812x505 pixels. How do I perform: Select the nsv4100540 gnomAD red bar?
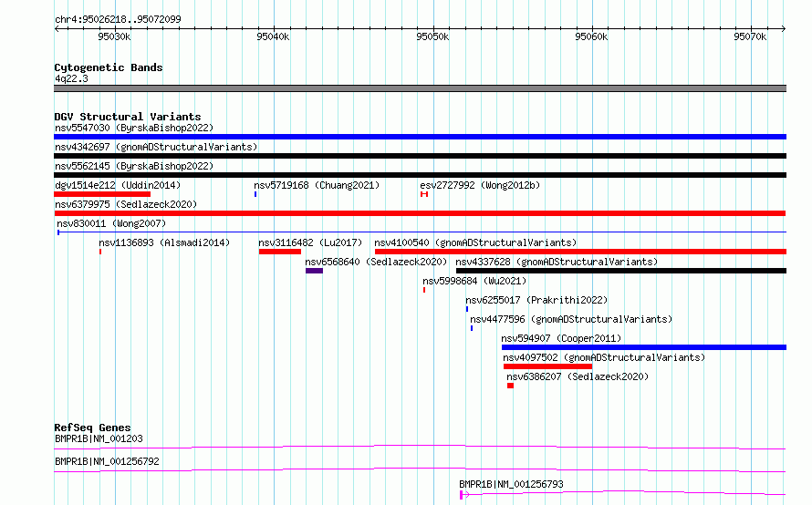tap(580, 252)
